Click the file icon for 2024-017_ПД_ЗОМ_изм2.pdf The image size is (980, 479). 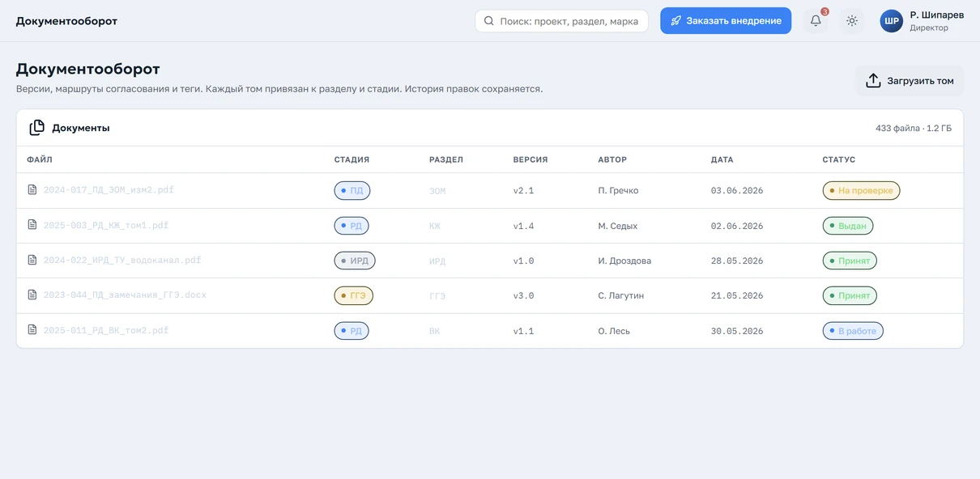(x=32, y=190)
